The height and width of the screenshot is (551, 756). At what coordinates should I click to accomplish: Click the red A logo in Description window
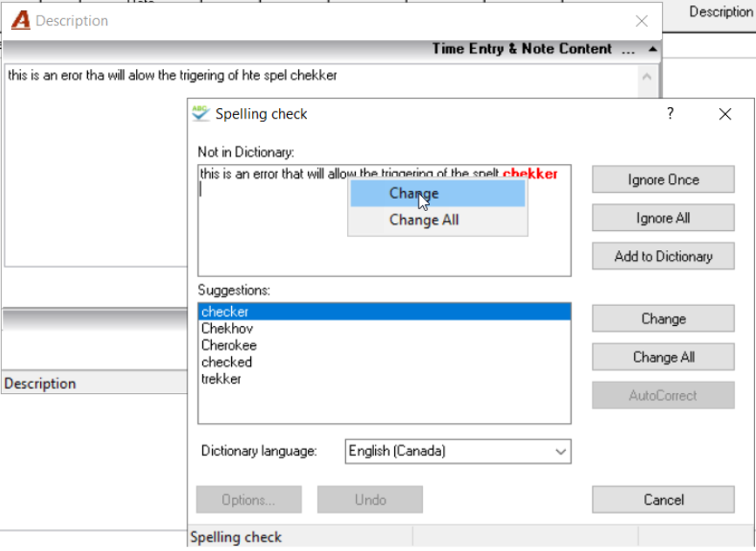click(x=21, y=21)
